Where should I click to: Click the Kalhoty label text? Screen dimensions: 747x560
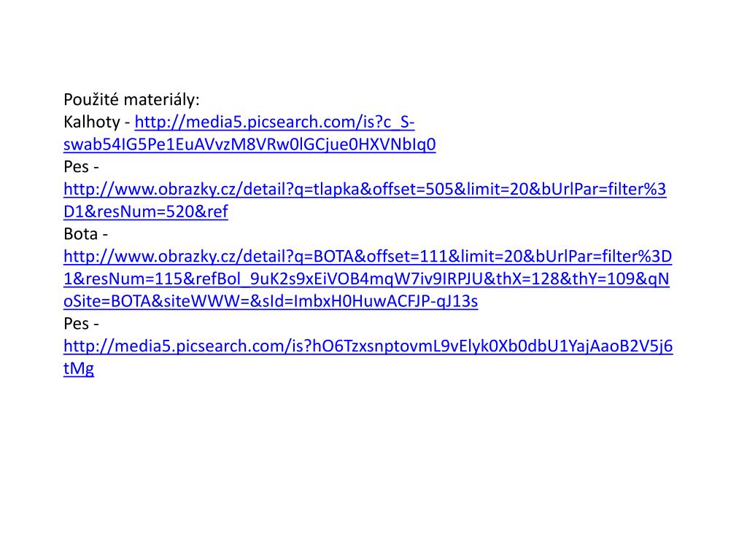91,122
